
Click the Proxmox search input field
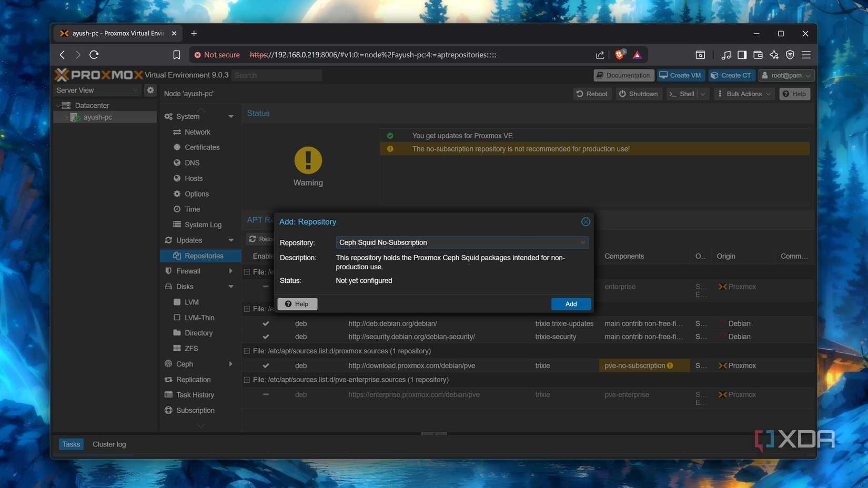[277, 75]
